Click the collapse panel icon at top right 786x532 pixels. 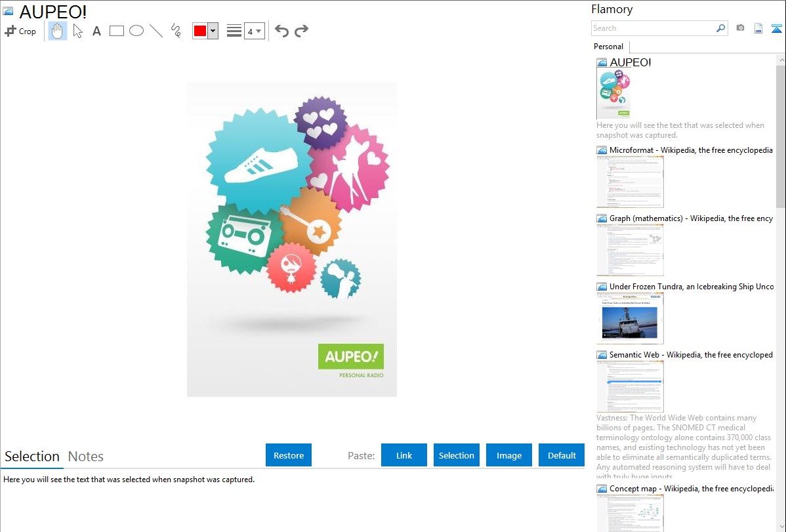click(x=776, y=28)
